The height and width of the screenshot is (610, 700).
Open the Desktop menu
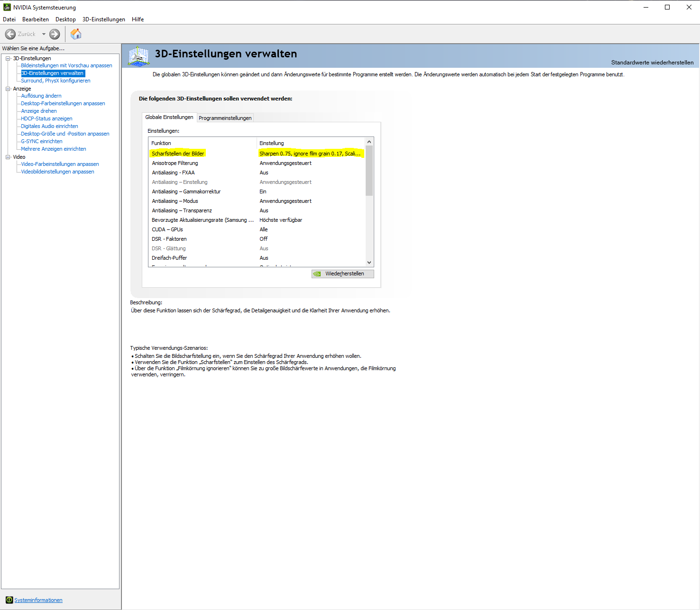click(65, 19)
